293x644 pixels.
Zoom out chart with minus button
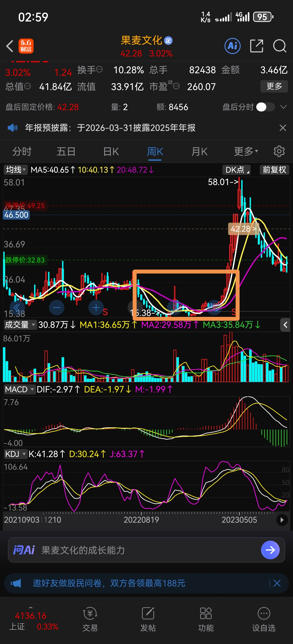tap(57, 308)
